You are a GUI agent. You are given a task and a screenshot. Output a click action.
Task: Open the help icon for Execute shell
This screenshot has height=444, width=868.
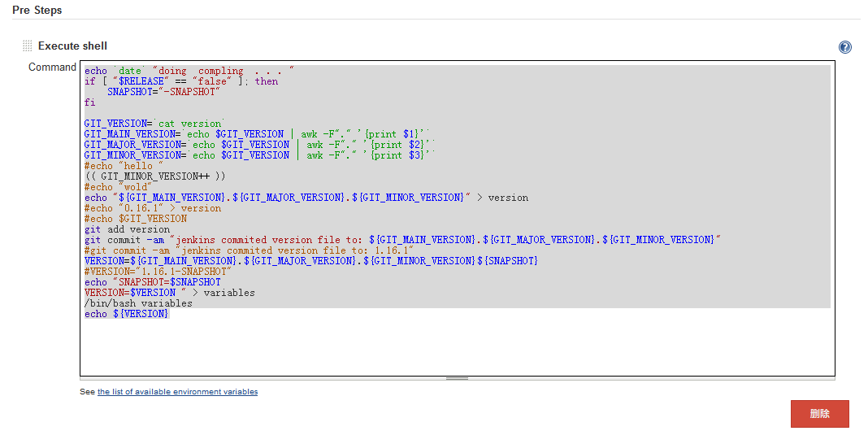(x=844, y=47)
